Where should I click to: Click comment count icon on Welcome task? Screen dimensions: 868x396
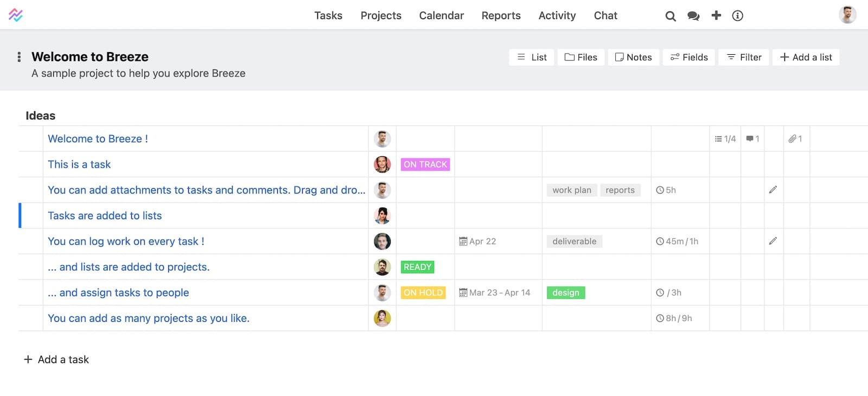tap(752, 139)
